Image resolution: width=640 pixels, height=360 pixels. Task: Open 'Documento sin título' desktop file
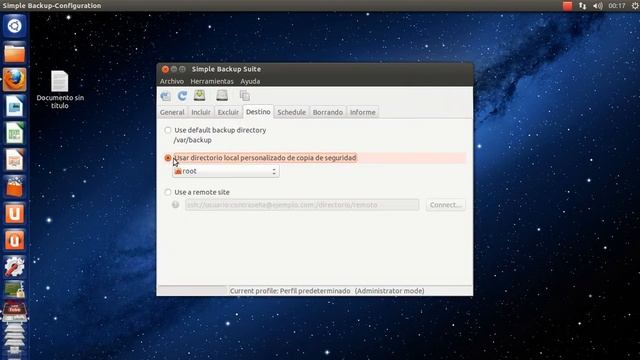click(x=60, y=90)
